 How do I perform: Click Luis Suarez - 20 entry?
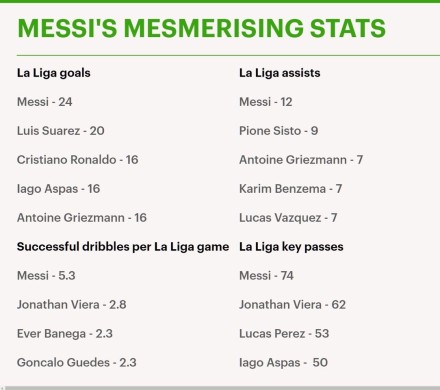pos(61,131)
